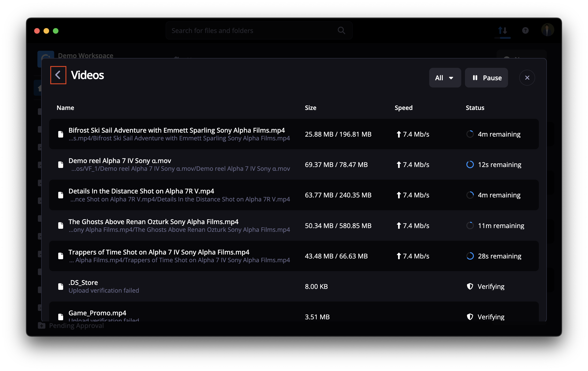Click upload arrow icon in Demo reel row

tap(399, 165)
